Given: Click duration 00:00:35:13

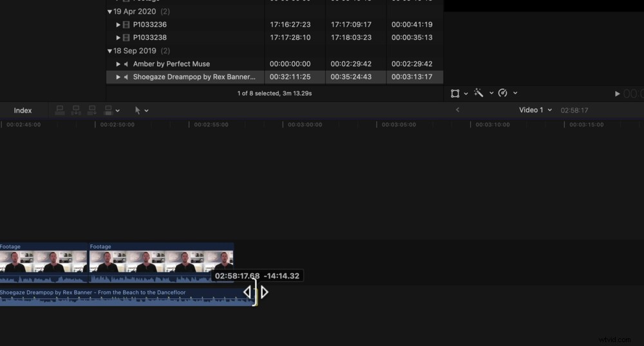Looking at the screenshot, I should coord(412,37).
